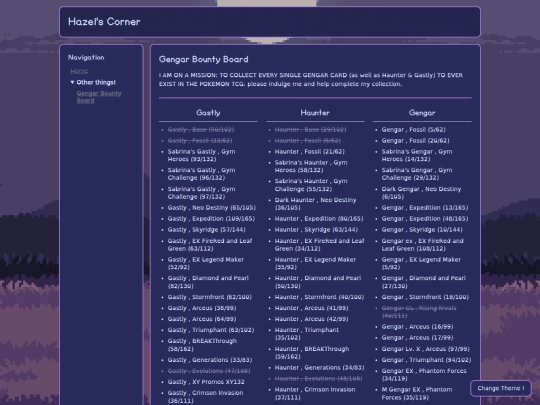Viewport: 540px width, 405px height.
Task: Click Gastly, EX Legend Maker (52/92)
Action: coord(206,263)
